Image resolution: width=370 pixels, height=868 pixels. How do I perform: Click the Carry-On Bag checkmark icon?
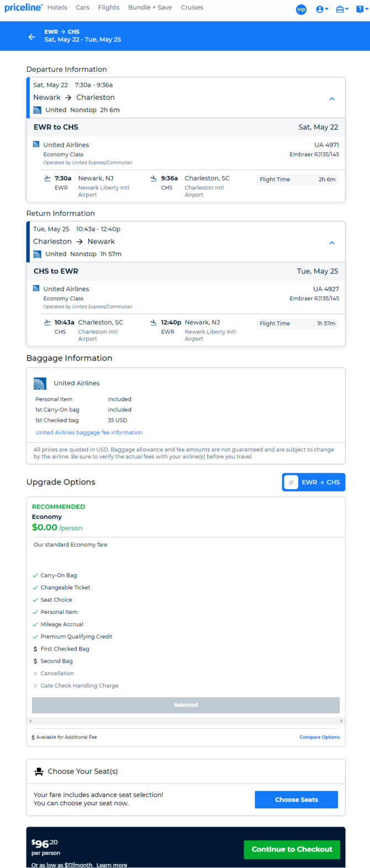[x=35, y=575]
